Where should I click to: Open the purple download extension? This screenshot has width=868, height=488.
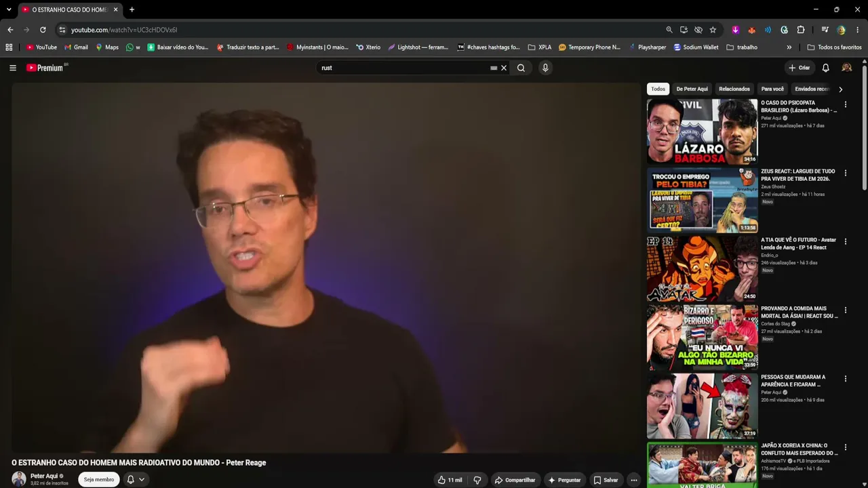click(735, 30)
